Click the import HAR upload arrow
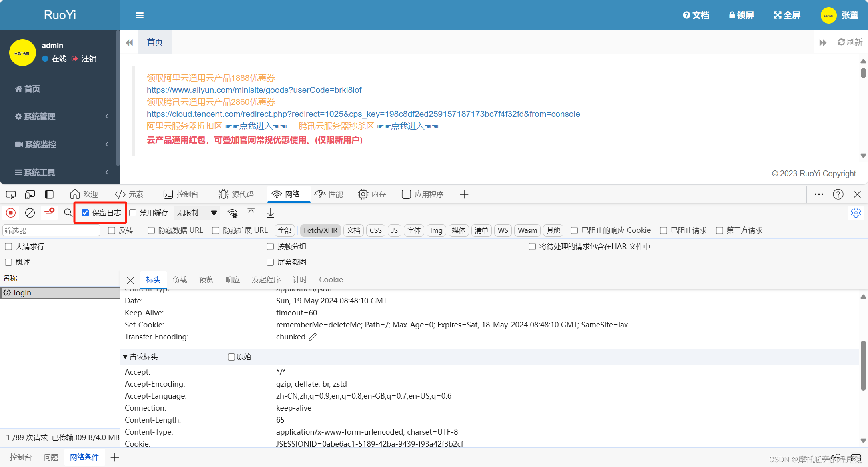The height and width of the screenshot is (467, 868). pyautogui.click(x=251, y=213)
